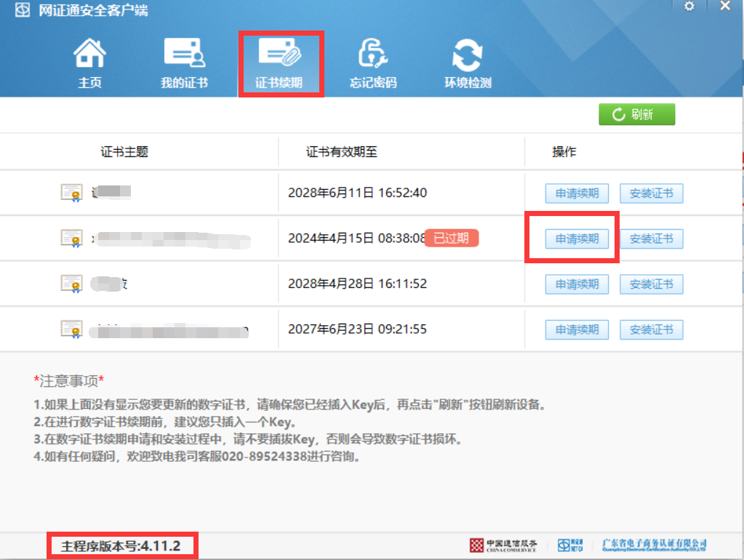Click 申请续期 for certificate expiring 2027年6月23日
The height and width of the screenshot is (560, 744).
577,329
